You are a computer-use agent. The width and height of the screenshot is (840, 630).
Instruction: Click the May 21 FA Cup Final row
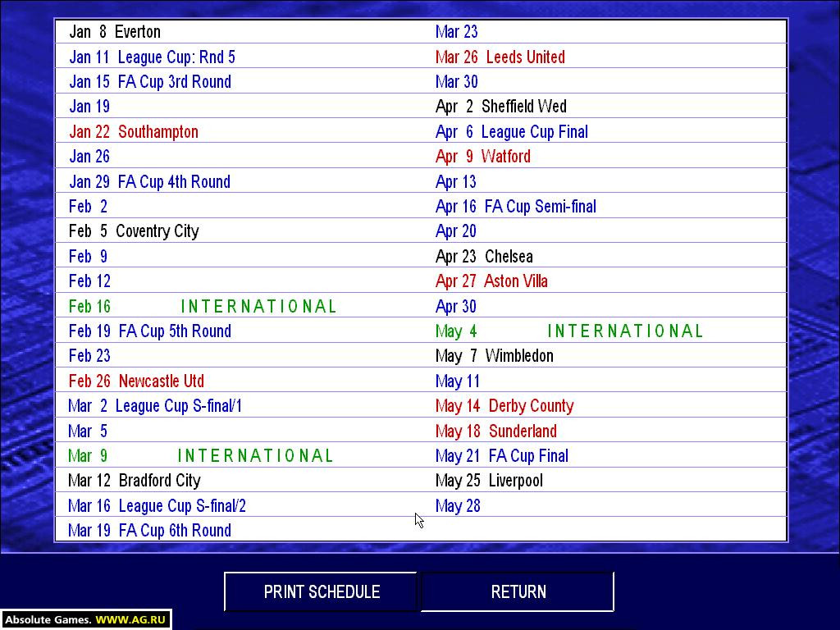click(x=501, y=456)
